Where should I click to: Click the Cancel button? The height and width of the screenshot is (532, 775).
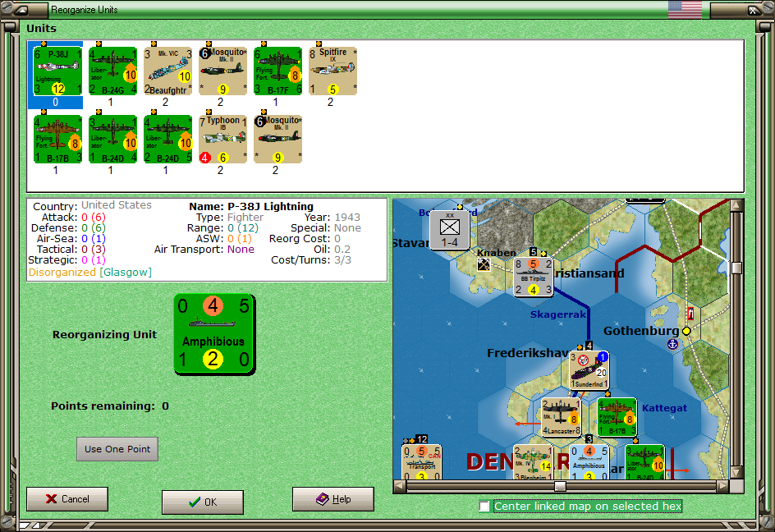67,499
